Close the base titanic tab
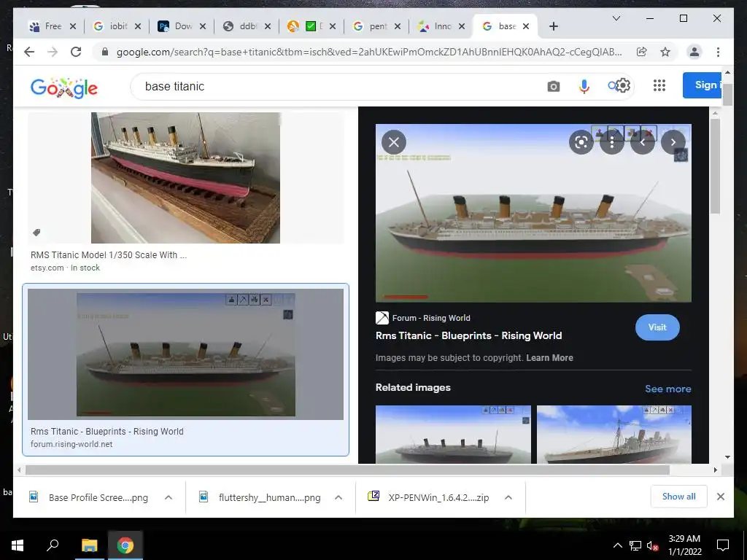747x560 pixels. (x=526, y=27)
